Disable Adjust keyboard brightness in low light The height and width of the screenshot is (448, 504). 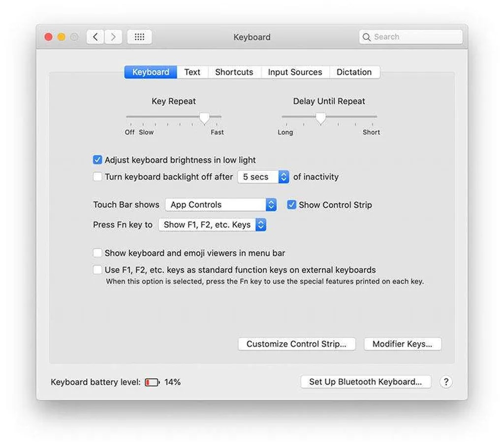coord(97,160)
